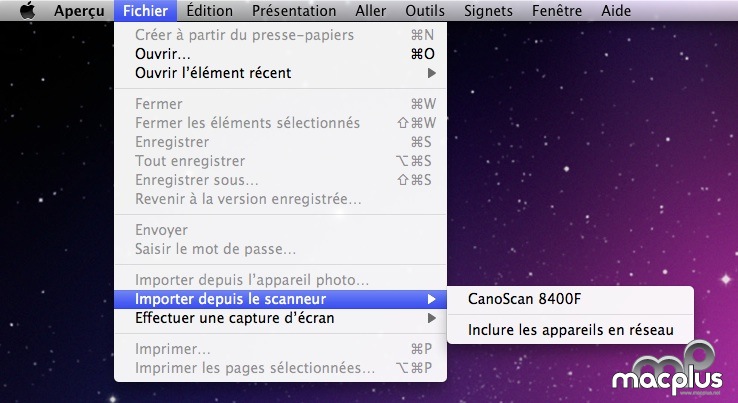The height and width of the screenshot is (403, 738).
Task: Open the Présentation menu
Action: pyautogui.click(x=294, y=10)
